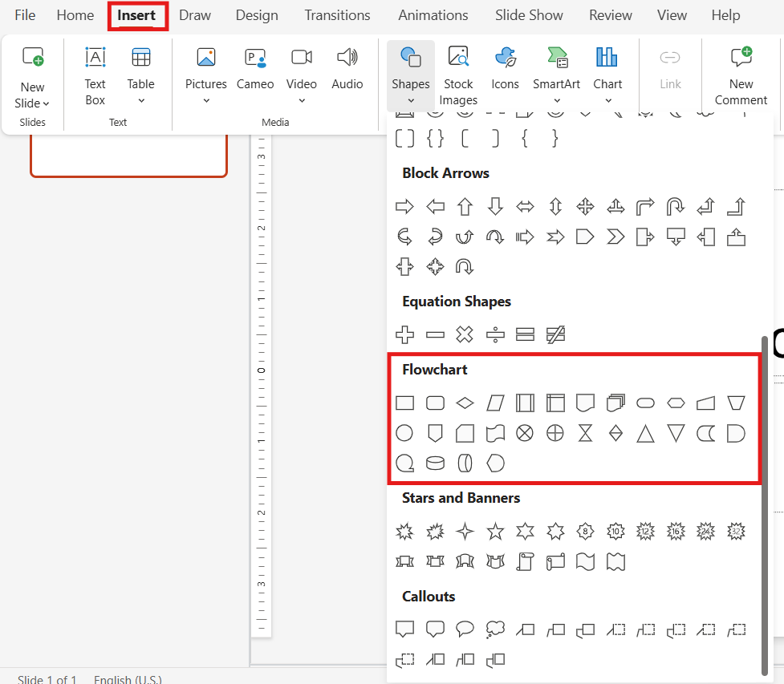Click the Slide 1 of 1 status
This screenshot has height=684, width=784.
pos(47,678)
